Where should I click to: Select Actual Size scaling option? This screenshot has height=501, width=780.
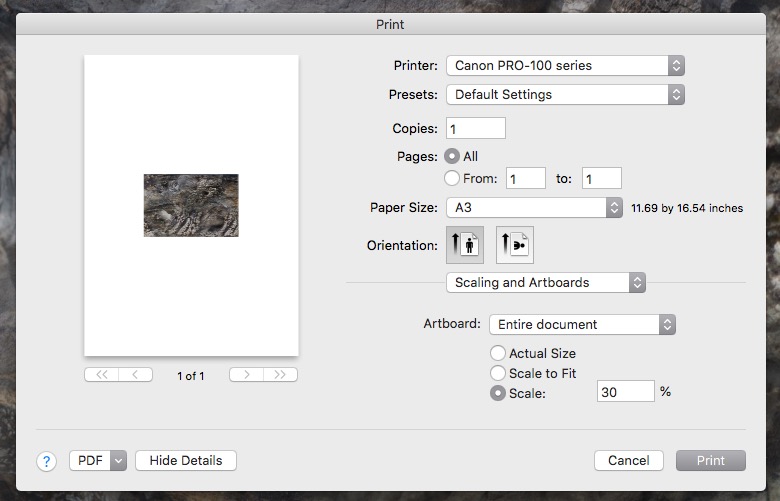(498, 353)
